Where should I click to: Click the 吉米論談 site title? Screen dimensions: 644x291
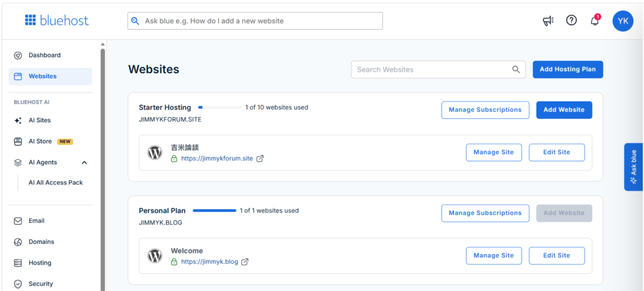[x=185, y=148]
